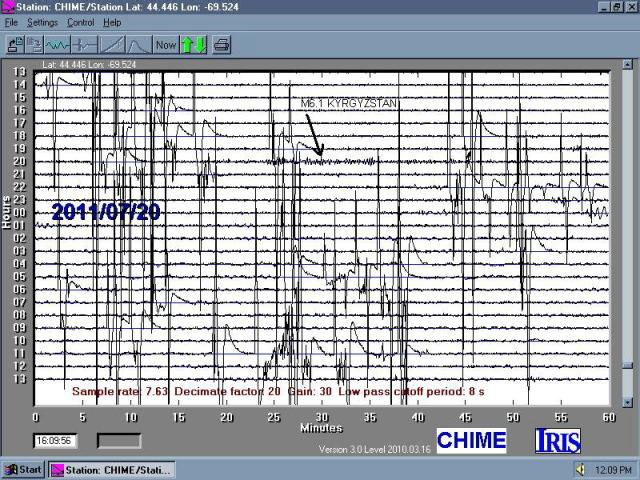Click the empty gray box beside the time field
This screenshot has height=480, width=640.
118,440
